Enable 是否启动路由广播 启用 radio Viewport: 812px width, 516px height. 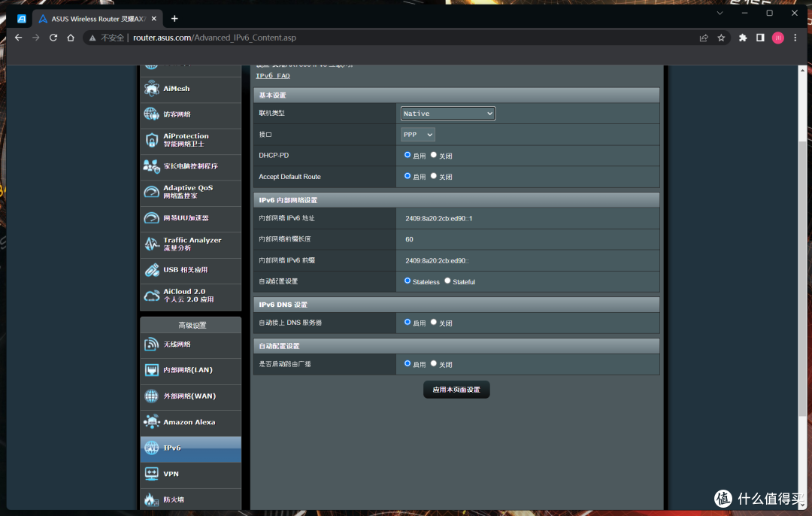click(408, 364)
